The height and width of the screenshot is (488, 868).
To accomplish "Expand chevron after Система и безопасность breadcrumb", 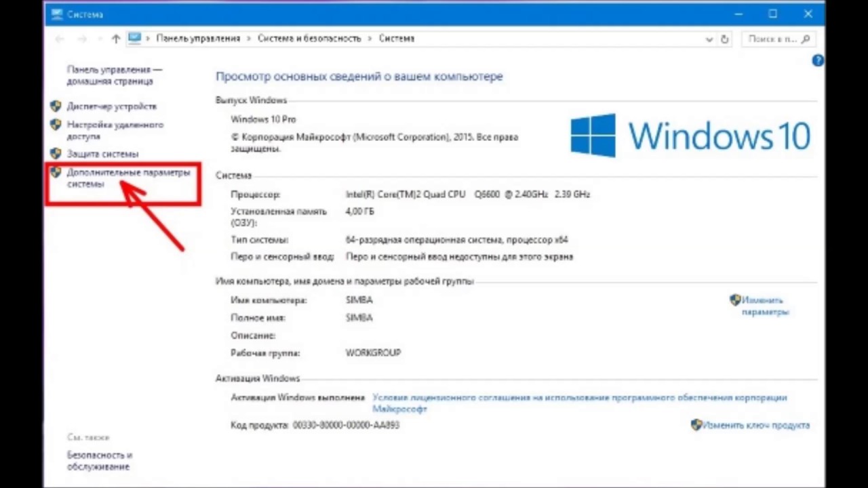I will pyautogui.click(x=370, y=39).
